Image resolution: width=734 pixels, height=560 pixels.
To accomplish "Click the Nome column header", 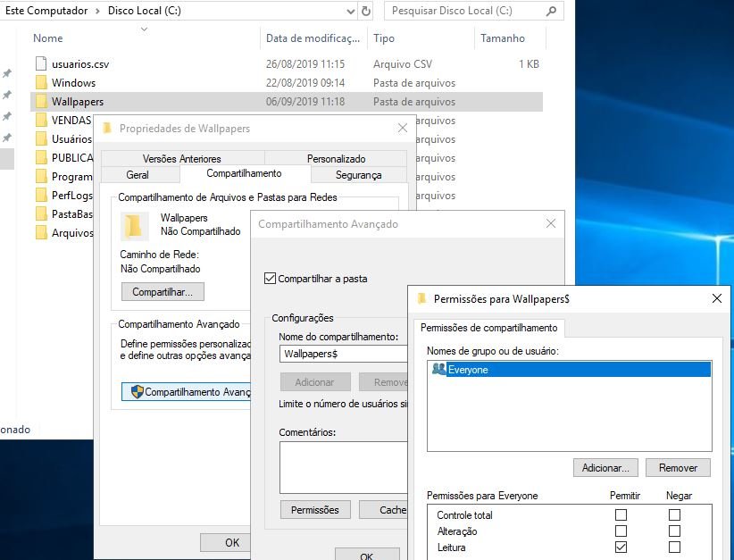I will coord(47,38).
